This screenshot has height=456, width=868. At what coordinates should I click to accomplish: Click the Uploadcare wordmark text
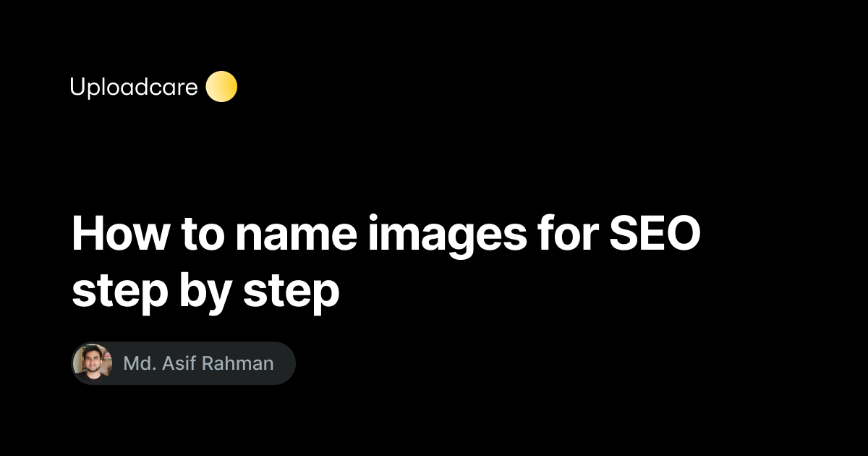coord(134,88)
